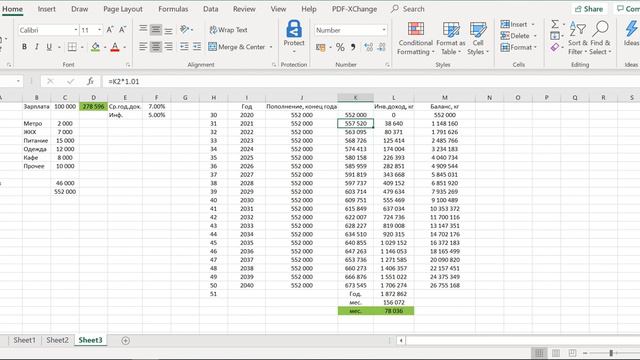Open the Borders button
The height and width of the screenshot is (360, 640).
tap(72, 47)
